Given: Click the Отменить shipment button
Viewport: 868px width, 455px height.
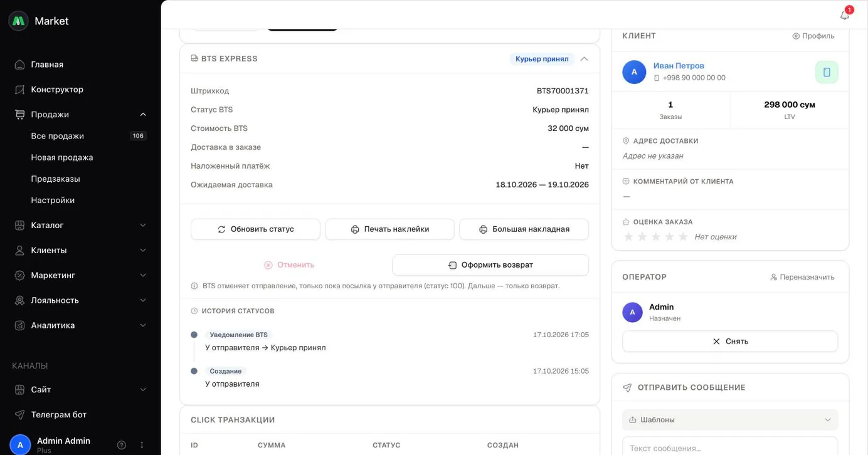Looking at the screenshot, I should pos(289,265).
